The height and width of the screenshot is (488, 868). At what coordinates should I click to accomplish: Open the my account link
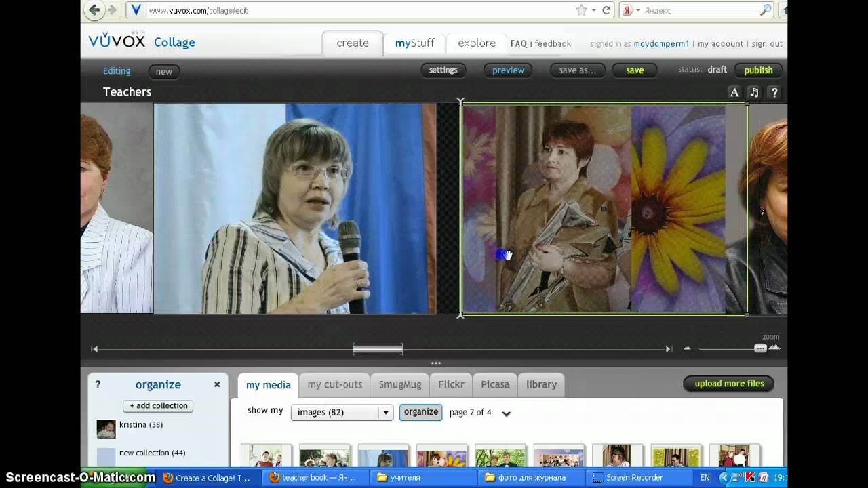720,43
